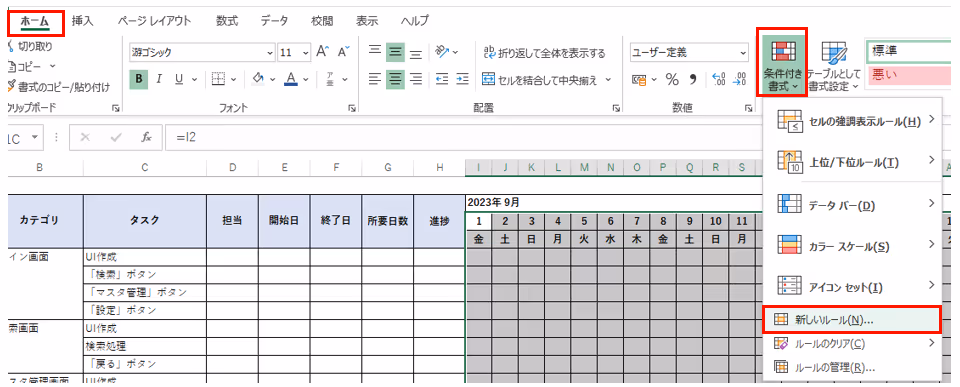
Task: Confirm formula entry checkmark
Action: tap(116, 138)
